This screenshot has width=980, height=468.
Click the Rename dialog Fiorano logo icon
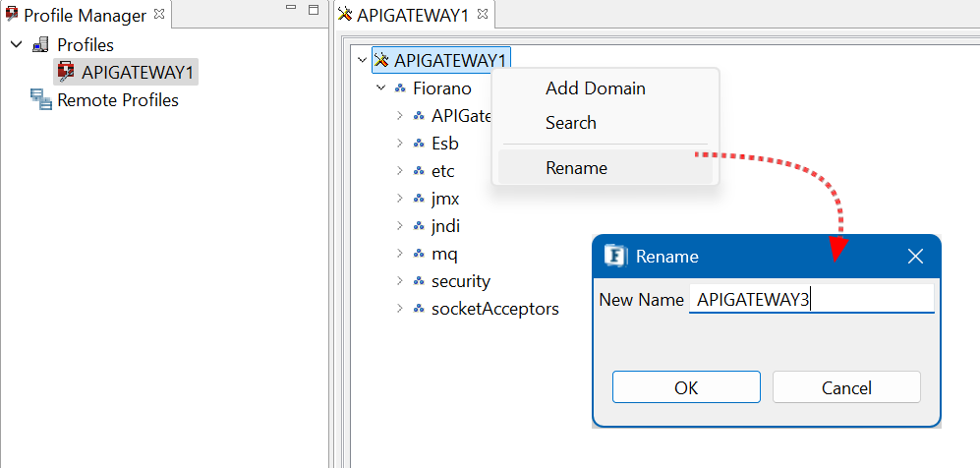(x=616, y=257)
